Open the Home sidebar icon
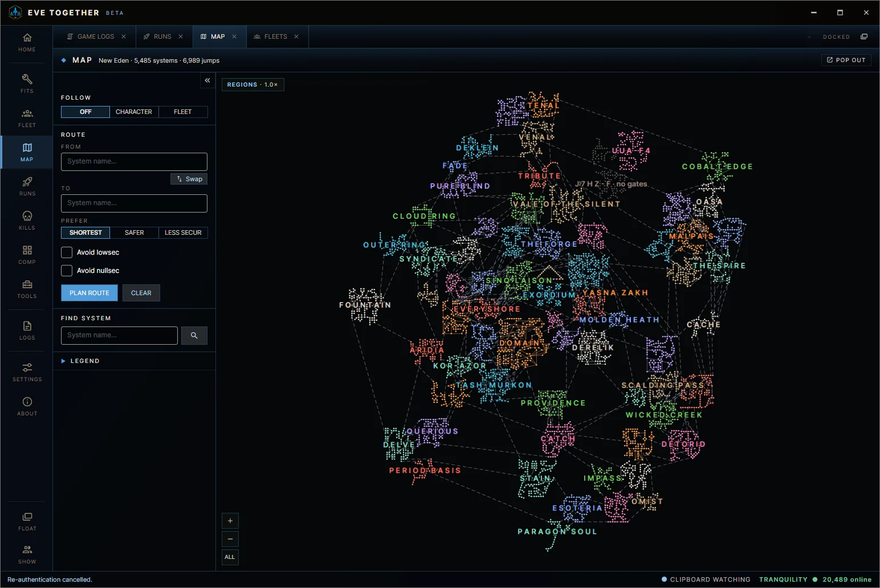Viewport: 880px width, 588px height. click(x=27, y=42)
